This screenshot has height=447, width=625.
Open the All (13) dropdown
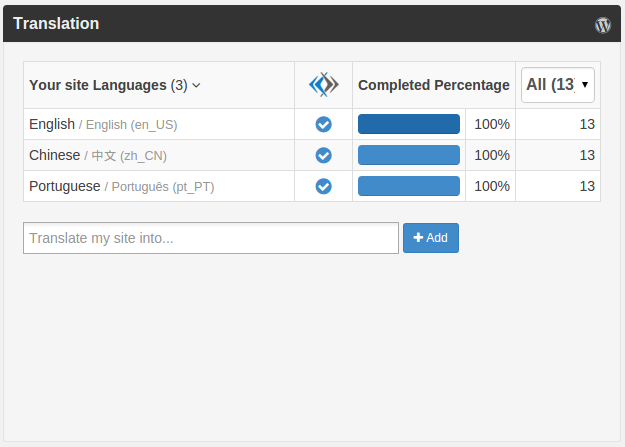click(558, 85)
